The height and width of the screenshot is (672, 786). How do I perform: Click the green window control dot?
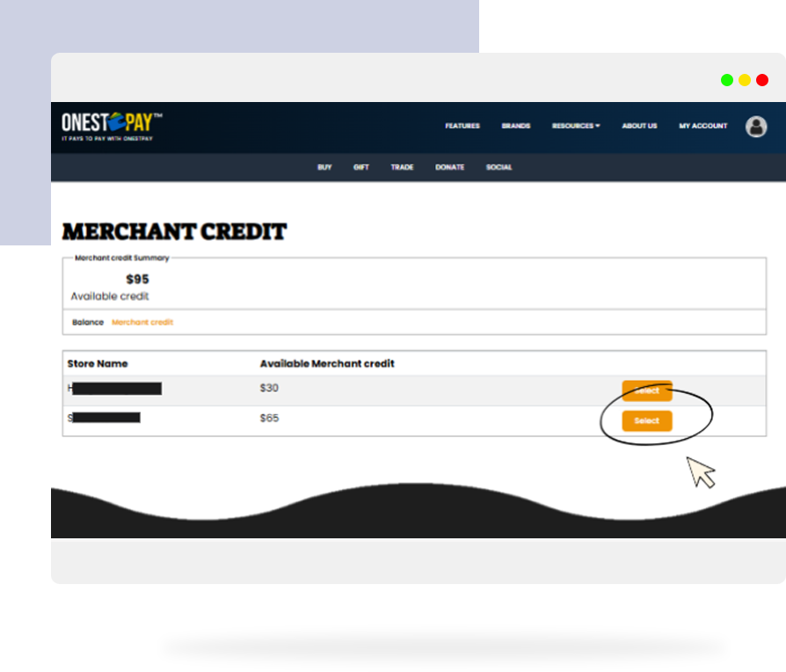coord(727,80)
